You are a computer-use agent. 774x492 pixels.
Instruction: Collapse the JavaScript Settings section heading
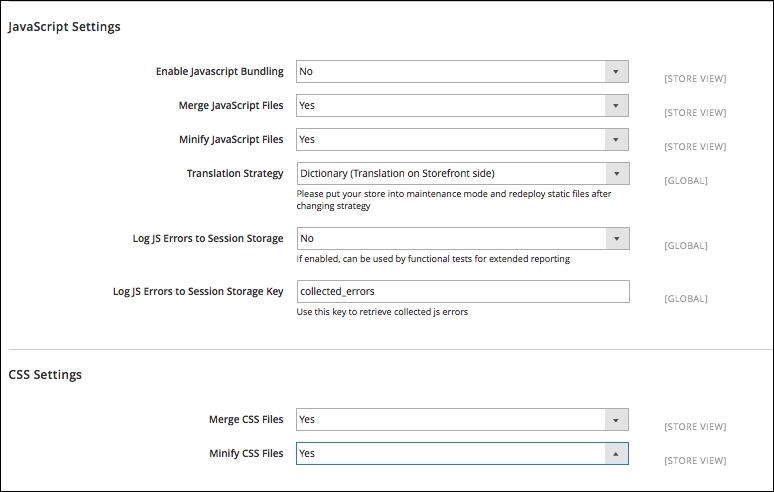pos(64,27)
